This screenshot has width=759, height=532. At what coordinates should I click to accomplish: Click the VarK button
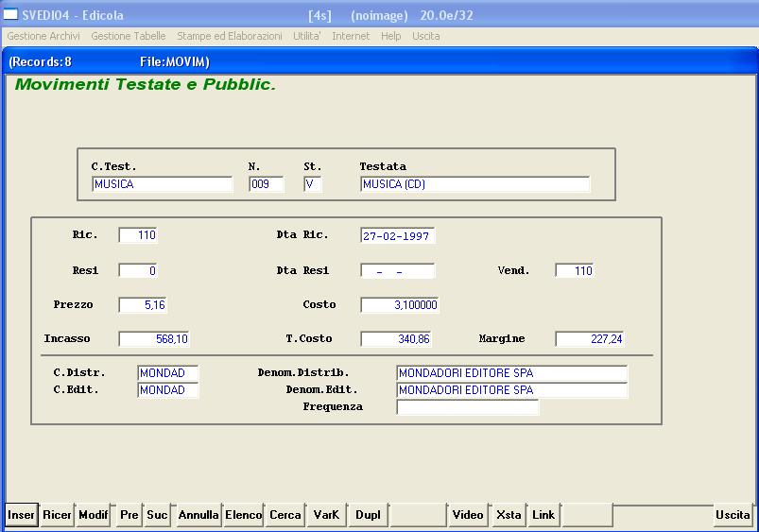(x=326, y=515)
